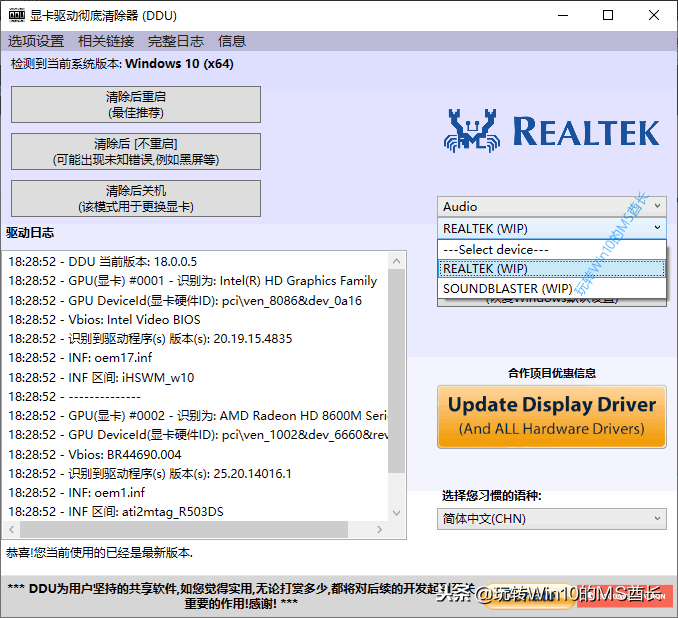This screenshot has width=678, height=618.
Task: Collapse the REALTEK (WIP) device dropdown
Action: [552, 228]
